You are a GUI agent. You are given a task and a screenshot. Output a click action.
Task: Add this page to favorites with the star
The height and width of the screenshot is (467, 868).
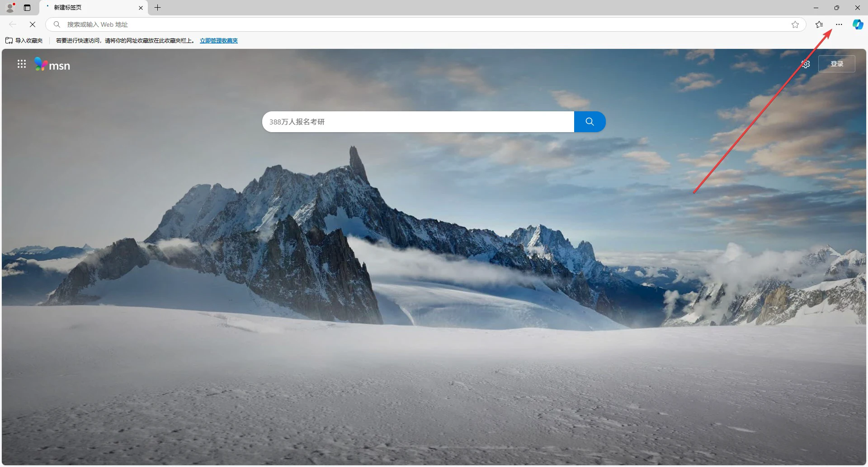[795, 24]
